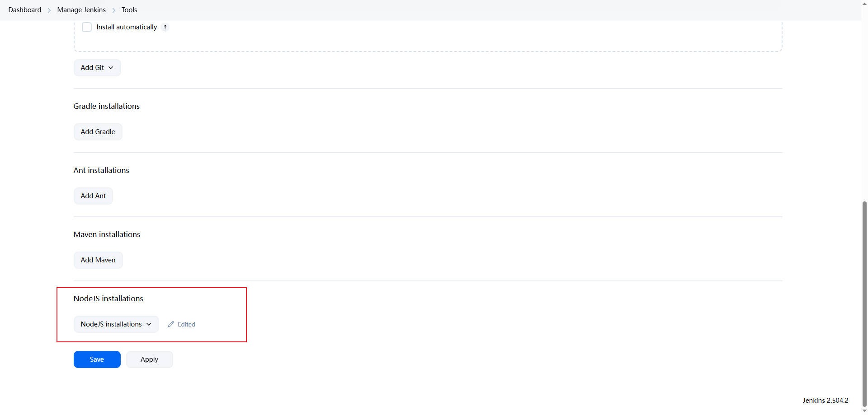The image size is (868, 415).
Task: Enable the Install automatically checkbox
Action: pyautogui.click(x=87, y=27)
